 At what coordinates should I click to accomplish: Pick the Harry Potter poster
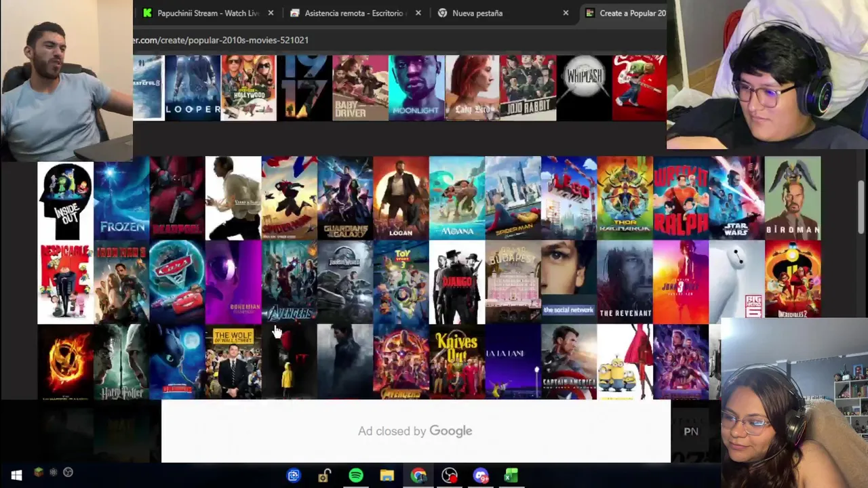point(121,362)
